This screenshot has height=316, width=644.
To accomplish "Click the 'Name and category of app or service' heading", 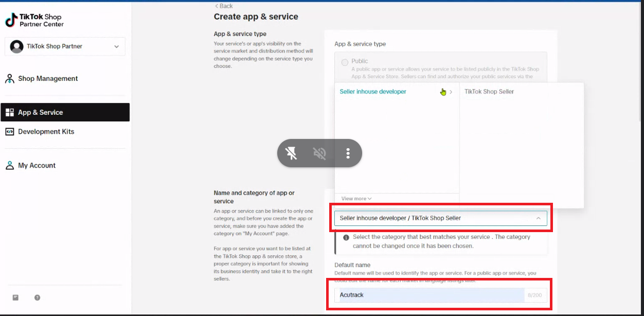I will click(254, 197).
